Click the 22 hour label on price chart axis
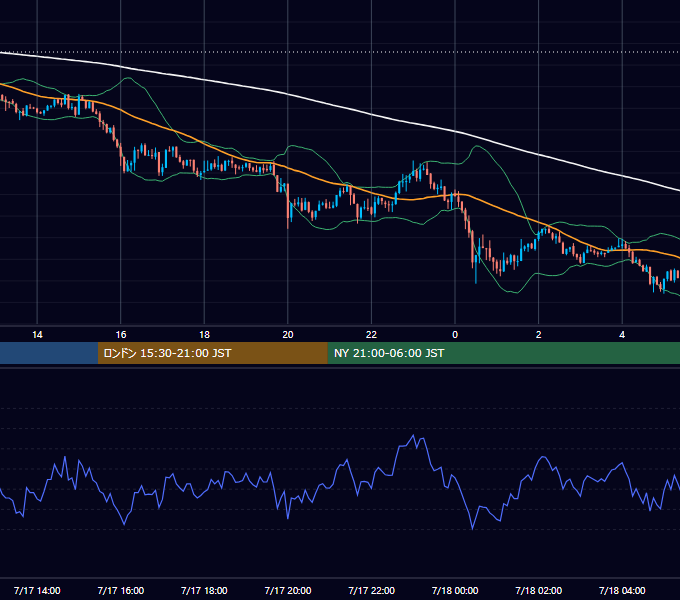Image resolution: width=680 pixels, height=600 pixels. [x=371, y=335]
